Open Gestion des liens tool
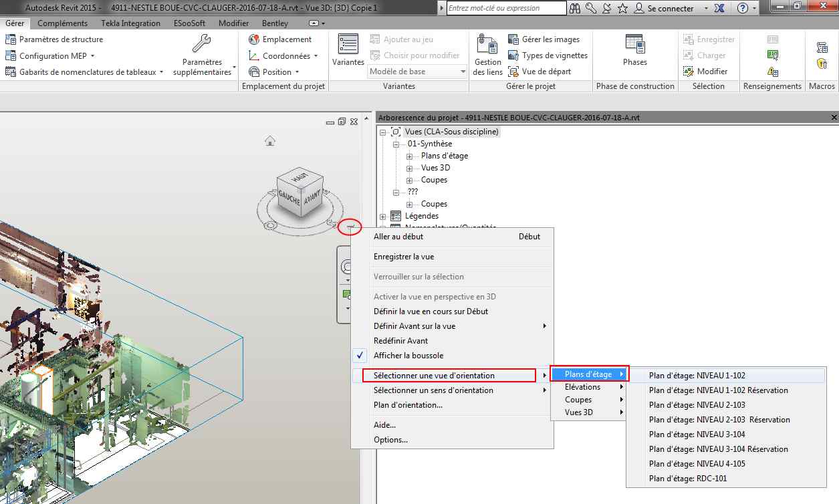 (488, 55)
